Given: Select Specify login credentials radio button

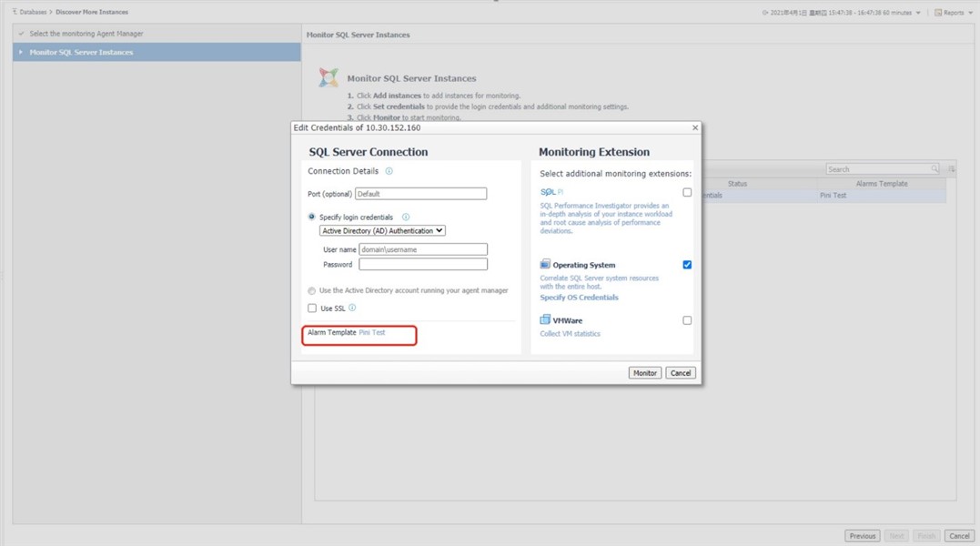Looking at the screenshot, I should point(312,217).
